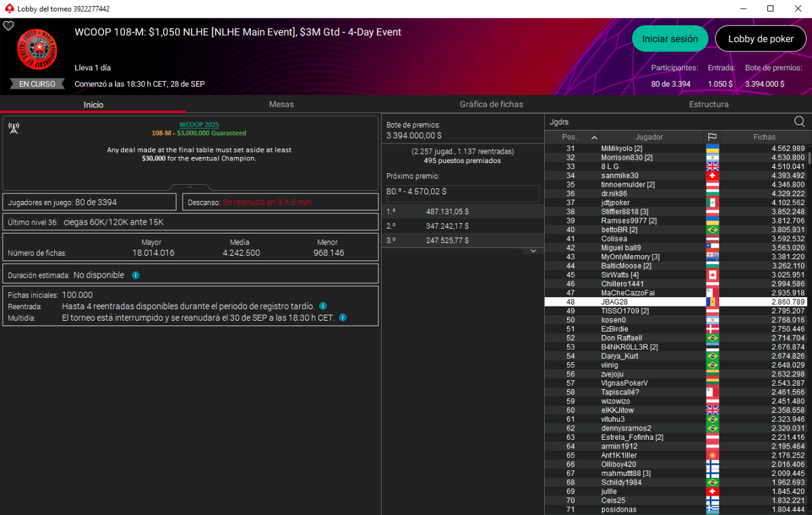This screenshot has height=515, width=812.
Task: Click the PokerStars app icon in title bar
Action: (x=8, y=9)
